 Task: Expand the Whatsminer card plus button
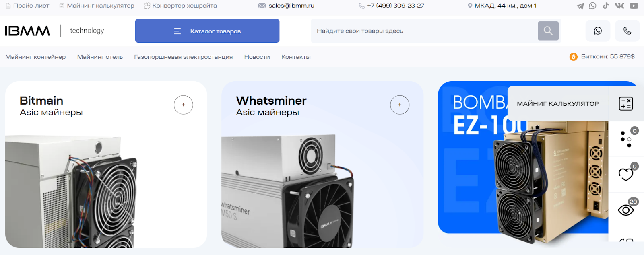400,105
